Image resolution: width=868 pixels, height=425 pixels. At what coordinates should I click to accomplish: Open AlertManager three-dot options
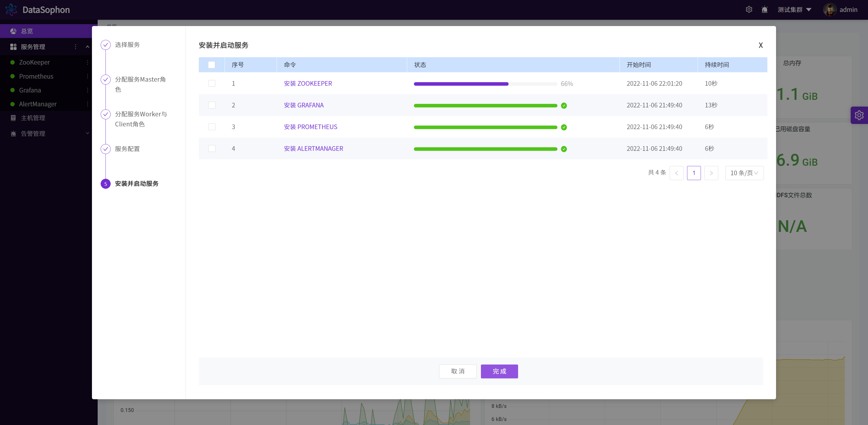tap(87, 104)
